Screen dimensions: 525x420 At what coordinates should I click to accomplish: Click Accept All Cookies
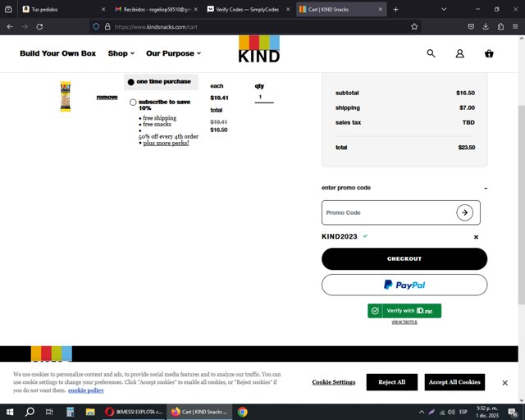(x=454, y=382)
